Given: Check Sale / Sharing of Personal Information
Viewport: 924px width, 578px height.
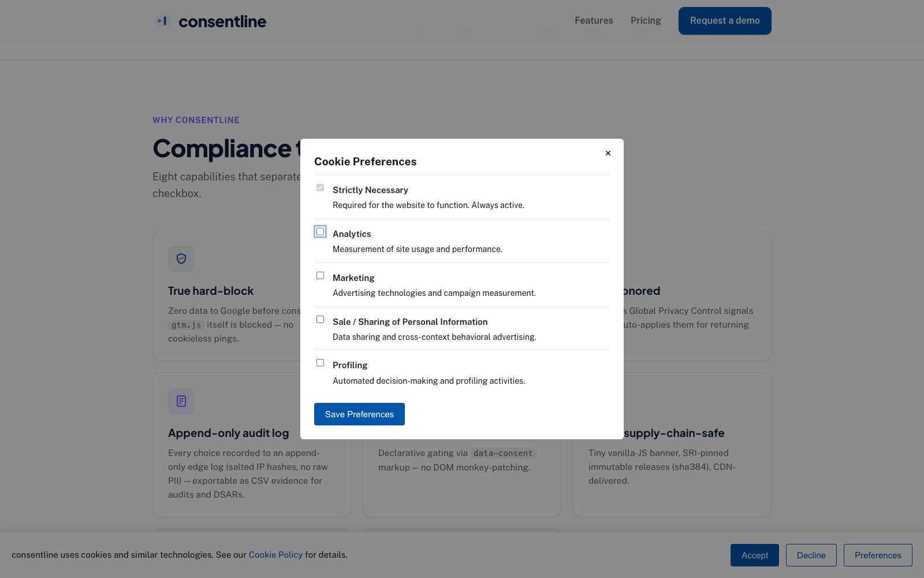Looking at the screenshot, I should pos(320,320).
